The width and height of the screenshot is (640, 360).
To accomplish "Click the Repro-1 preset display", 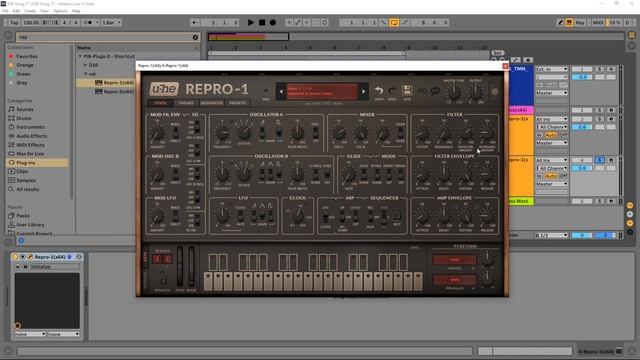I will tap(322, 91).
